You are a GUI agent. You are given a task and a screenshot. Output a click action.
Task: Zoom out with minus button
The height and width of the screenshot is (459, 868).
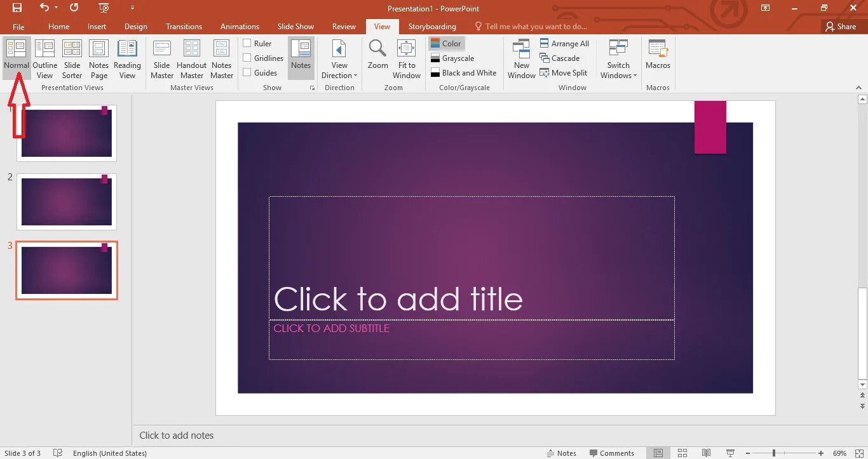pyautogui.click(x=748, y=453)
